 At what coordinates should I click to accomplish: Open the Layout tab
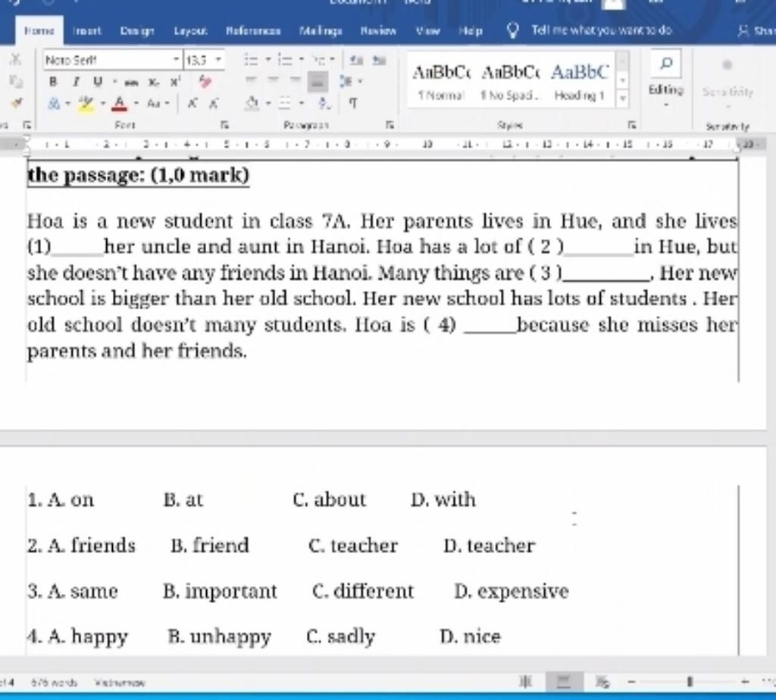[190, 30]
